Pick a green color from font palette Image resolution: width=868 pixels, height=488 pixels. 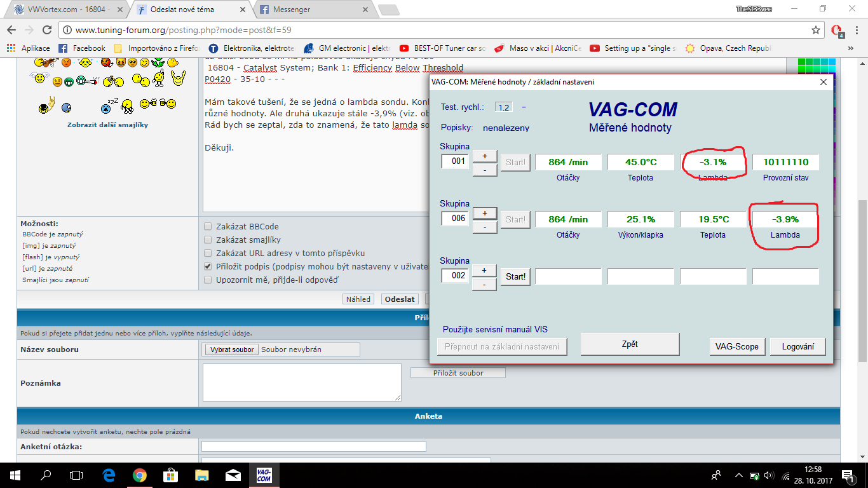(802, 62)
